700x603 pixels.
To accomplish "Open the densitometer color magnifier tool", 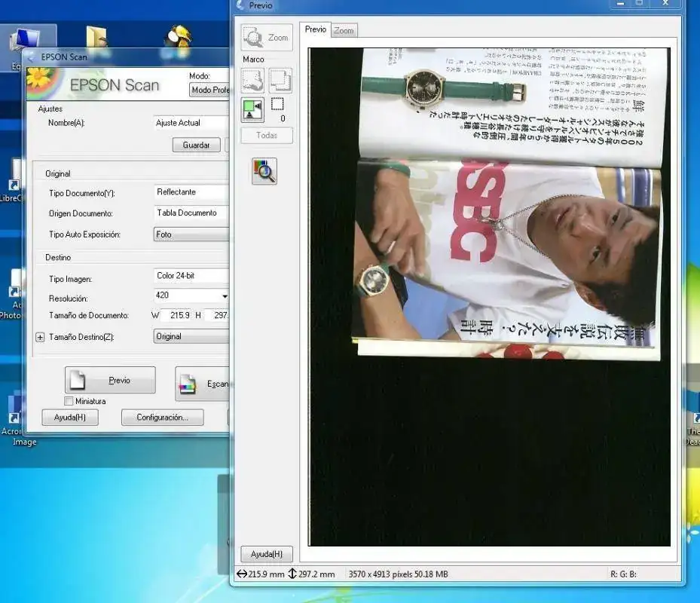I will coord(264,171).
